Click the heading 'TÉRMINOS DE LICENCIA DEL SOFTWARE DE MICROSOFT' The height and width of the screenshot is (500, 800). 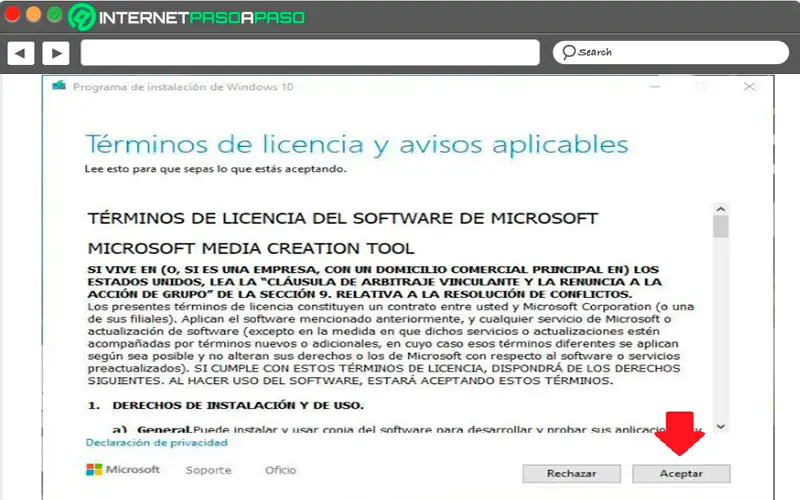(343, 218)
